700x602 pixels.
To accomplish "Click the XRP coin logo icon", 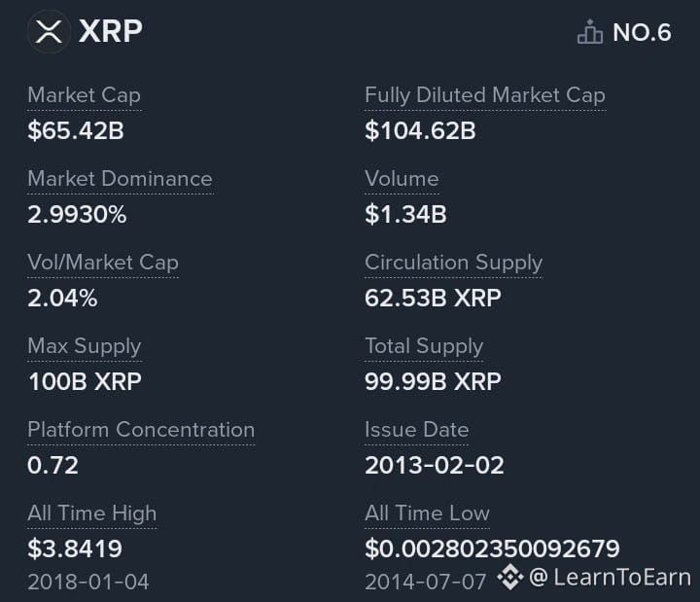I will click(x=49, y=32).
